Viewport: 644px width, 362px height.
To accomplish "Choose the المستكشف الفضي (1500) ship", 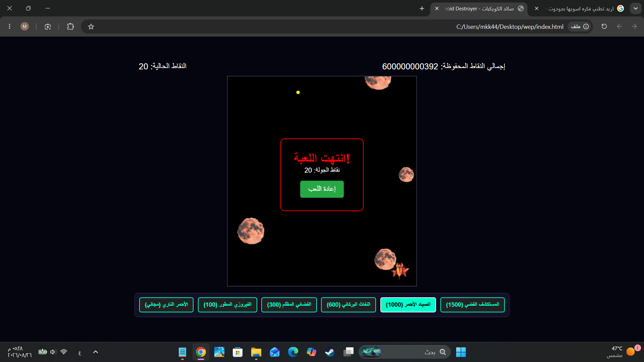I will pos(473,305).
